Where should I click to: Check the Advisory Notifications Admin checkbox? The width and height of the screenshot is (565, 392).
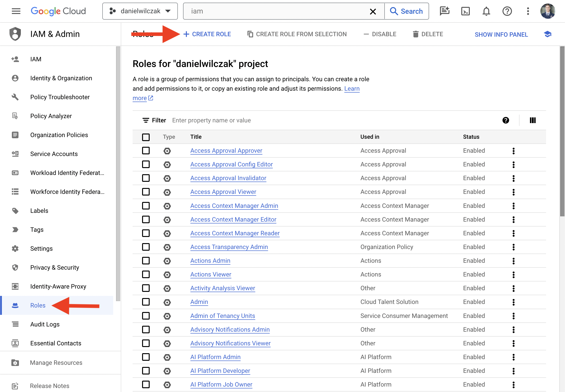click(146, 329)
